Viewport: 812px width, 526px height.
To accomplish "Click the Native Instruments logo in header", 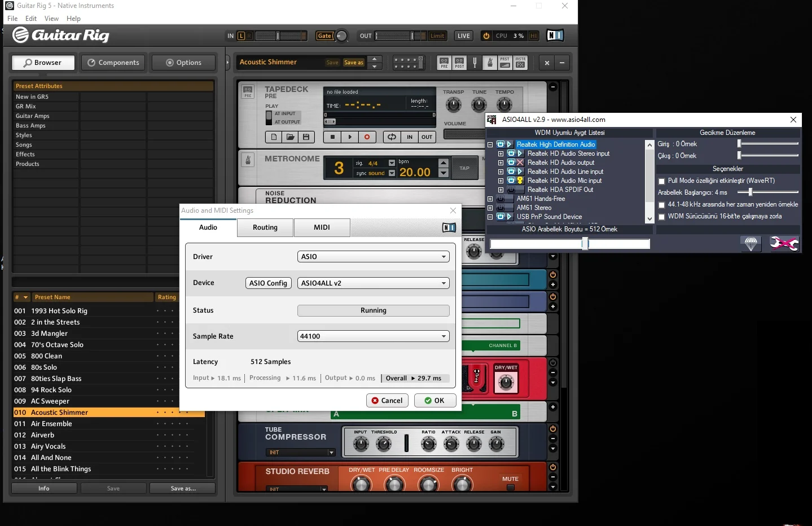I will [555, 36].
